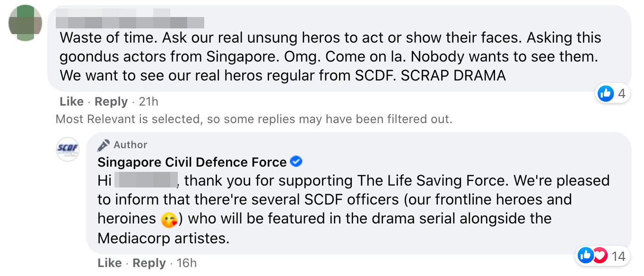Open the 21h timestamp link
This screenshot has height=276, width=644.
point(148,101)
